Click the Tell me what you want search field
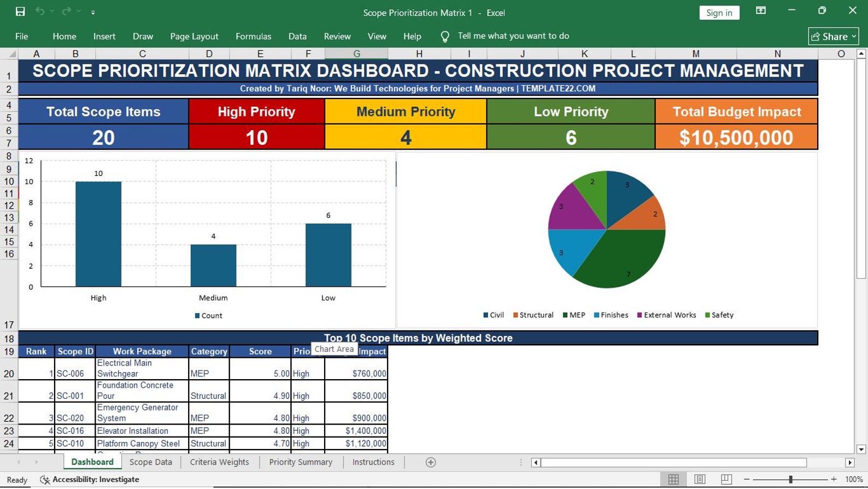Screen dimensions: 868x489 tap(513, 36)
